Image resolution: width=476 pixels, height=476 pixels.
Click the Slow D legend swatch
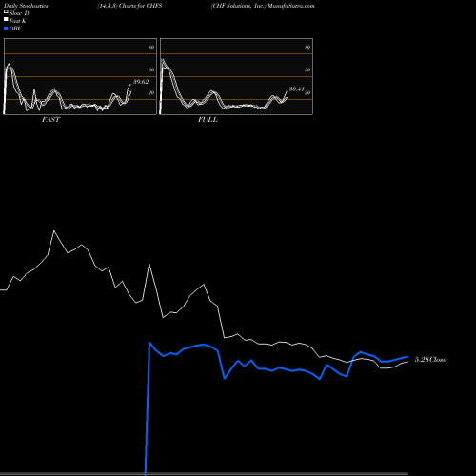tap(6, 11)
